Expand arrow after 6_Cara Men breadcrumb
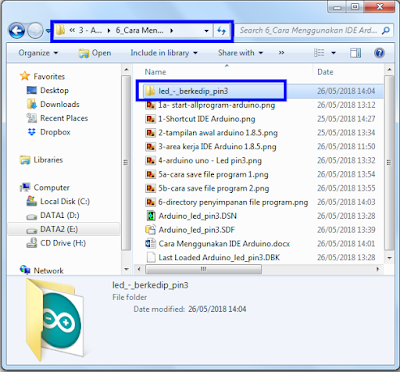 click(172, 31)
